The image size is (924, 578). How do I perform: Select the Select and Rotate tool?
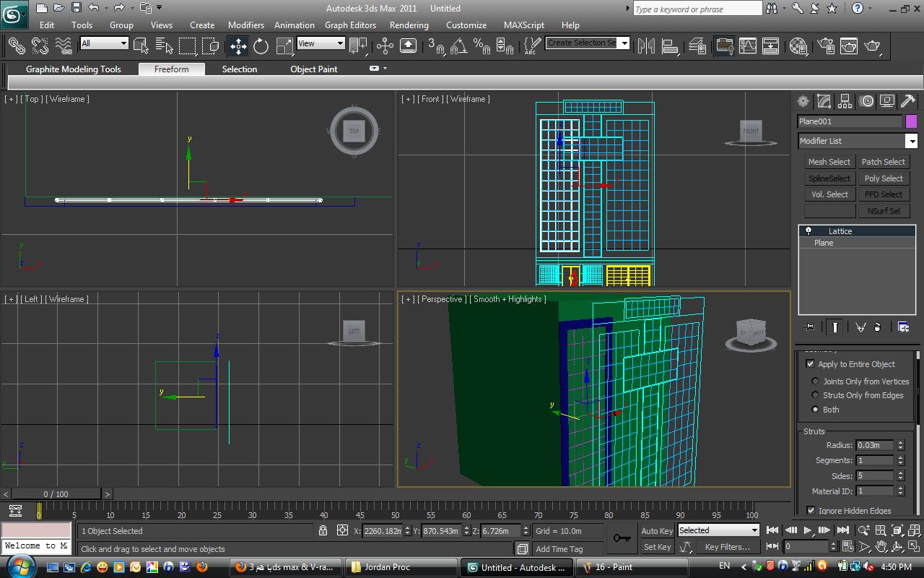point(261,46)
